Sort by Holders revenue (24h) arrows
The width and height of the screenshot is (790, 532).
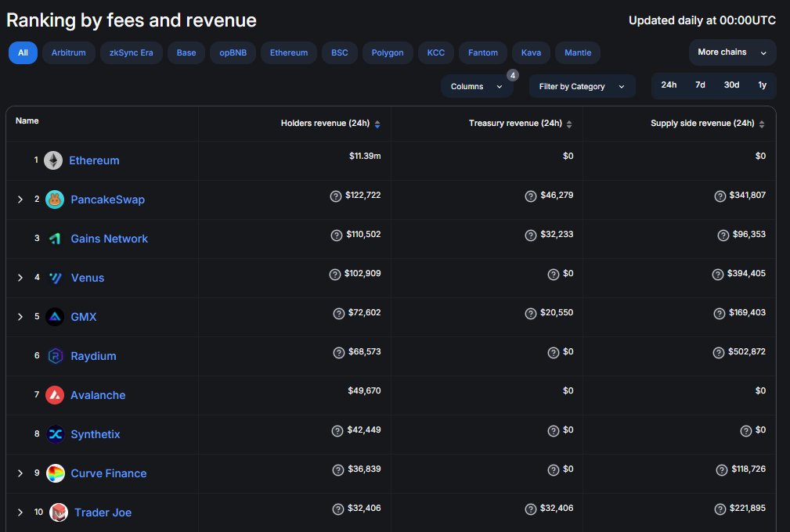pos(377,124)
